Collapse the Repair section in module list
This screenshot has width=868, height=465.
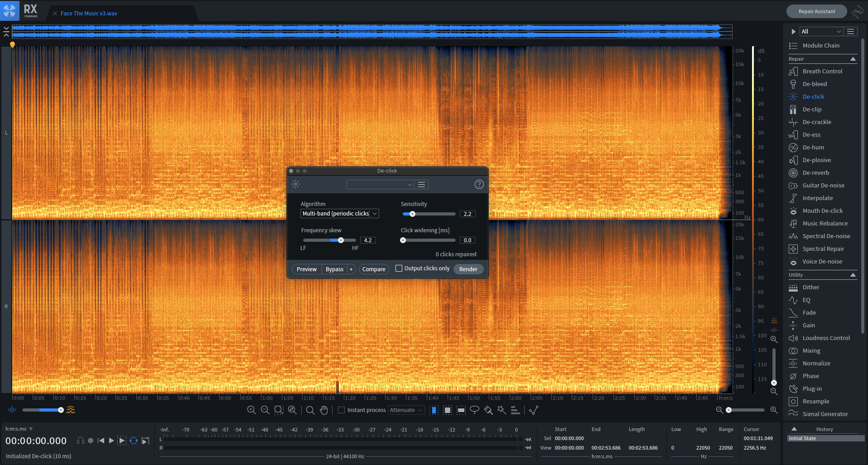tap(853, 59)
